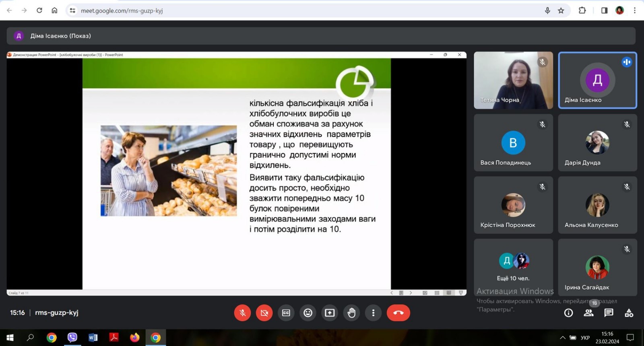Open the emoji reactions button
Screen dimensions: 644x346
click(308, 313)
